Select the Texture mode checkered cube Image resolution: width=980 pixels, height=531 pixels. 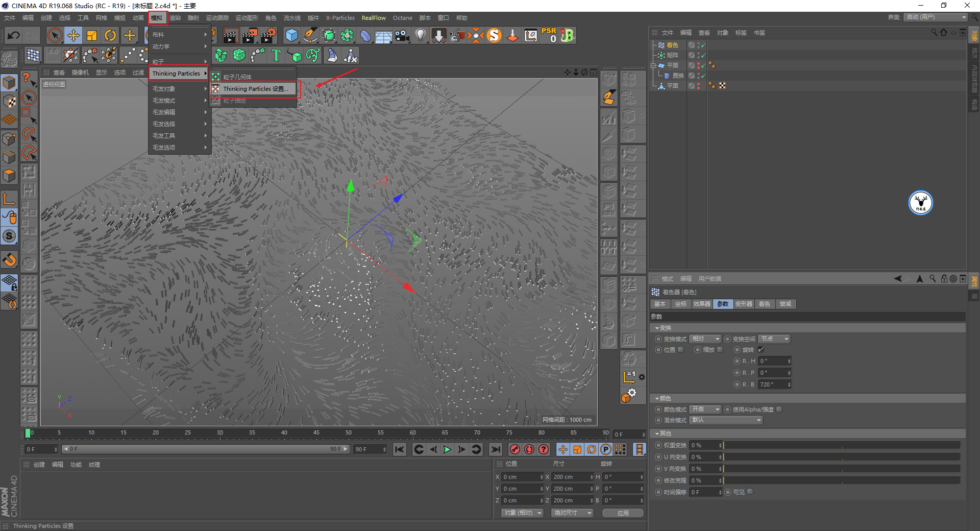click(9, 101)
